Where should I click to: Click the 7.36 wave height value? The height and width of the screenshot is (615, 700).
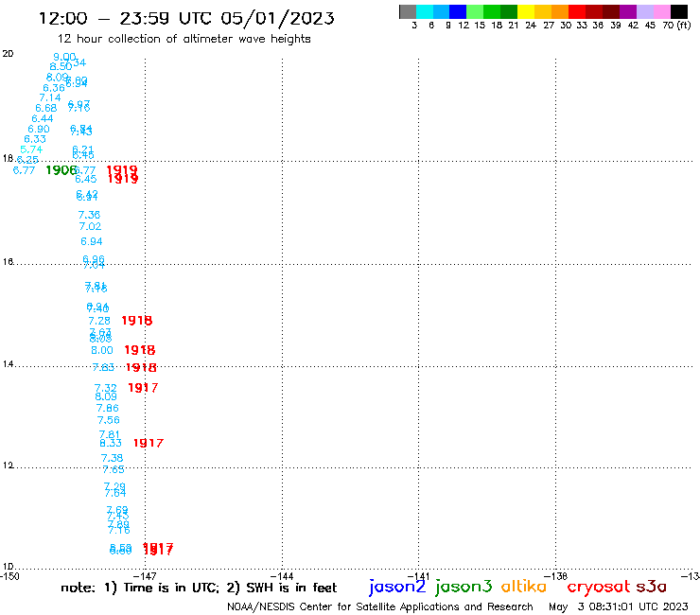tap(89, 215)
